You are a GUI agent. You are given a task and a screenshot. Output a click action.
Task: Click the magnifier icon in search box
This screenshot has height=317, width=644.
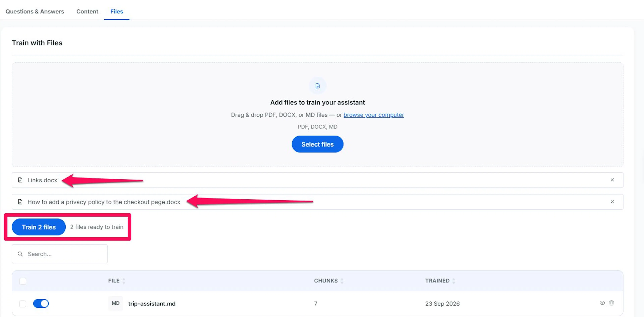[20, 254]
